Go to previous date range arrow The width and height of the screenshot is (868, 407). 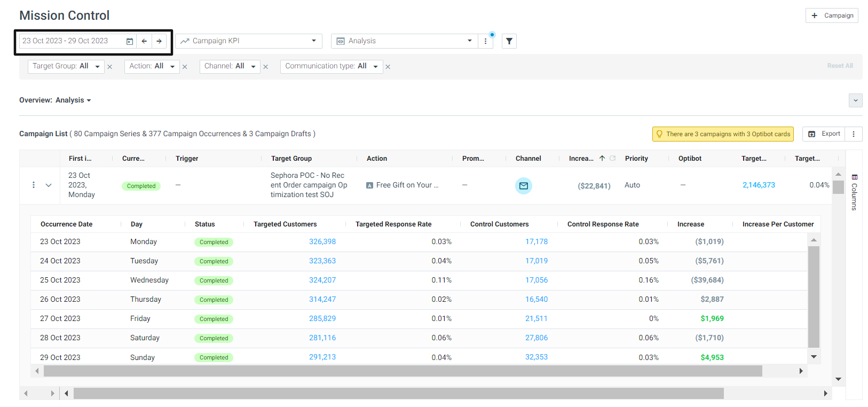click(144, 41)
